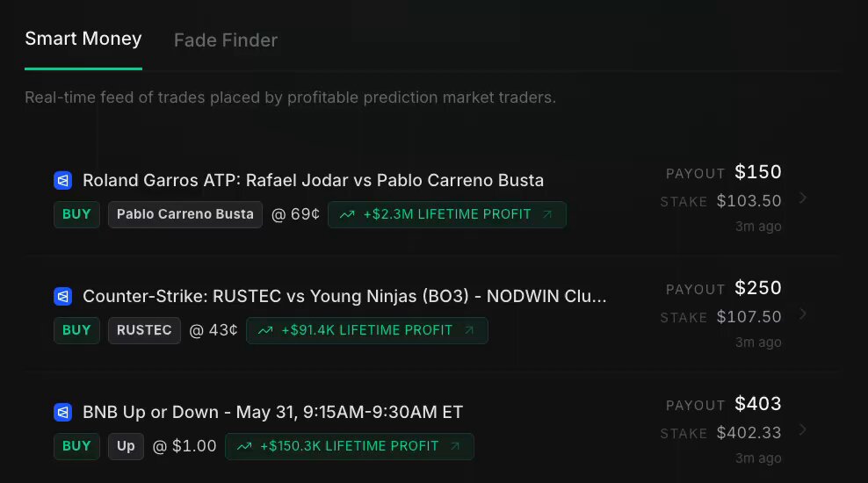Click the Pablo Carreno Busta outcome chip

click(185, 214)
